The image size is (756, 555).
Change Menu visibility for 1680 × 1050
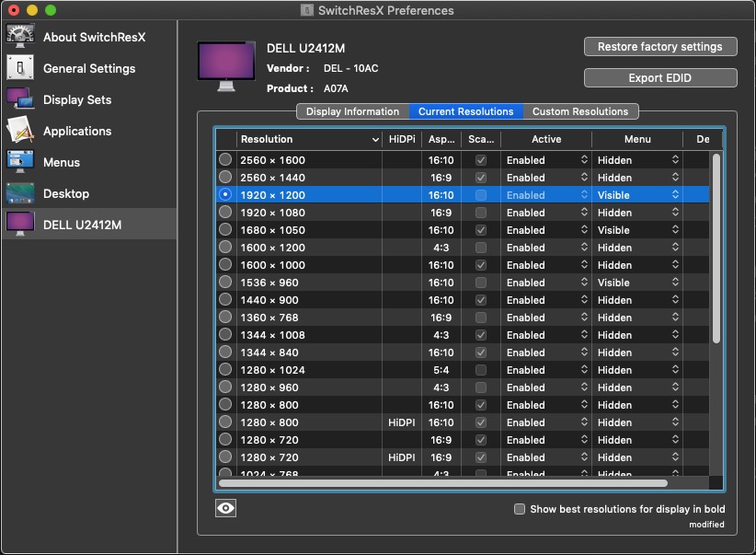[x=637, y=230]
